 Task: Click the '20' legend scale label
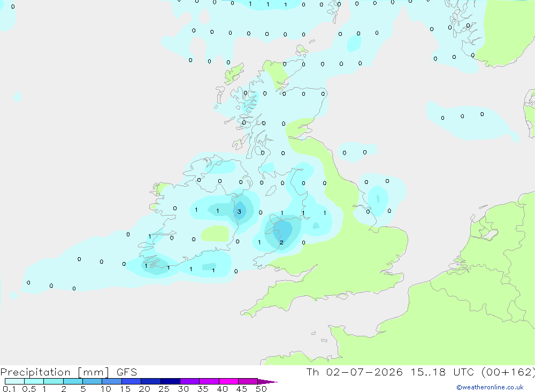144,389
